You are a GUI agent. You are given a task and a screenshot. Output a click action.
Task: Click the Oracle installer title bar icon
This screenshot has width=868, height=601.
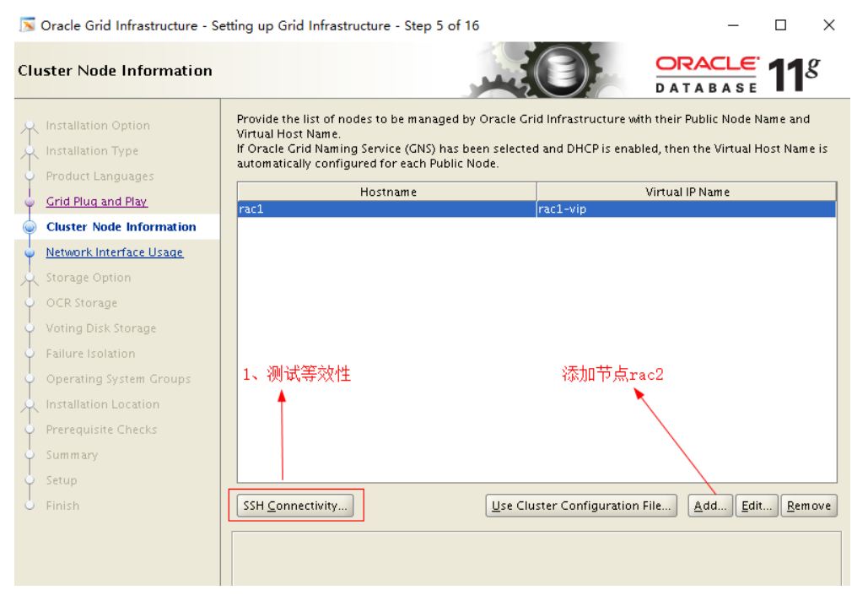[x=27, y=25]
